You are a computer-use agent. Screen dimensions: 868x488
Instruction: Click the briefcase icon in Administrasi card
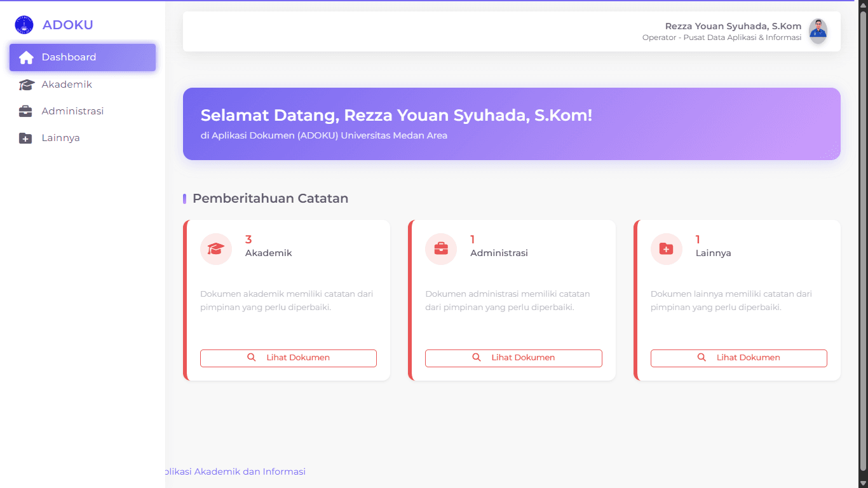click(x=441, y=249)
